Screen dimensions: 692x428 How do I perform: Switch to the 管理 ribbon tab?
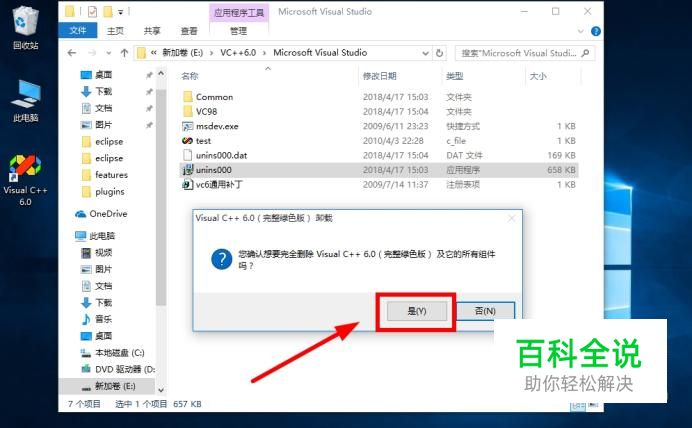(239, 31)
